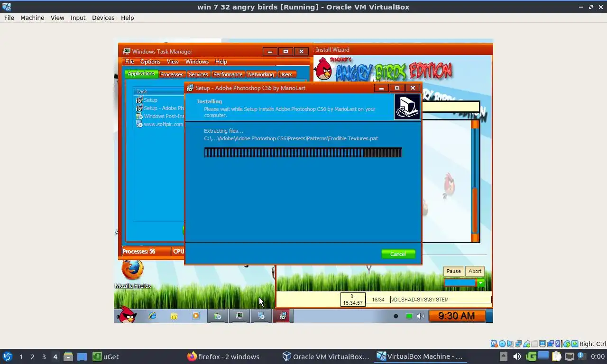Open uGet from host panel
Screen dimensions: 607x364
(x=106, y=356)
